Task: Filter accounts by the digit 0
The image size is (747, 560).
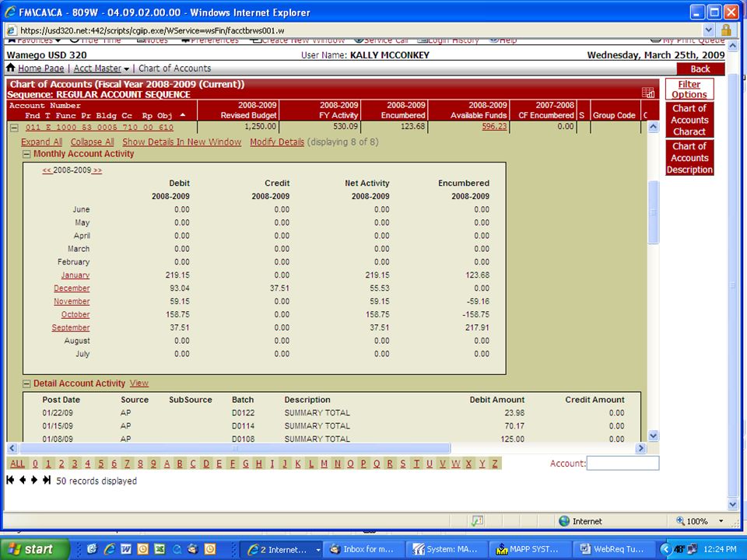Action: (35, 464)
